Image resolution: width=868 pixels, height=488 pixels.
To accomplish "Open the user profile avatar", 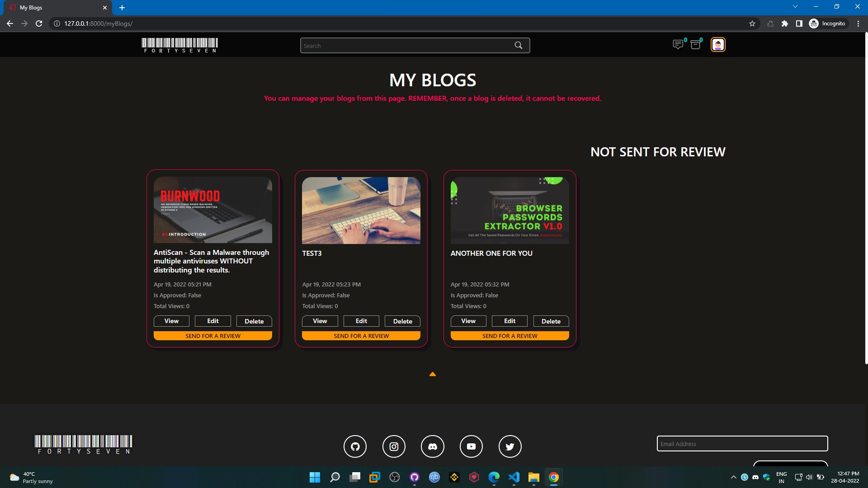I will coord(718,45).
